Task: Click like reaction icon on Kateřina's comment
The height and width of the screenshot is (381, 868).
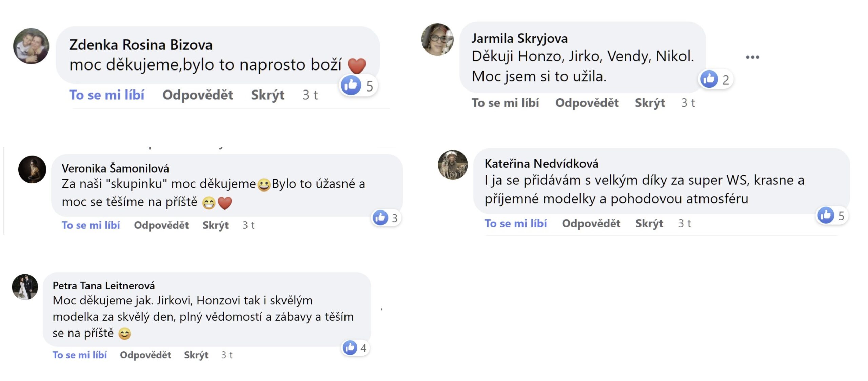Action: click(x=826, y=215)
